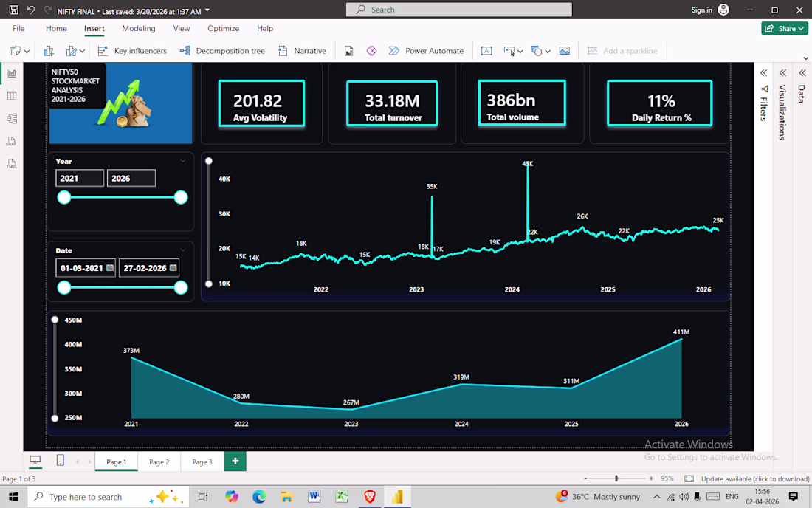Image resolution: width=812 pixels, height=508 pixels.
Task: Click the Year slicer left slider handle
Action: [63, 197]
